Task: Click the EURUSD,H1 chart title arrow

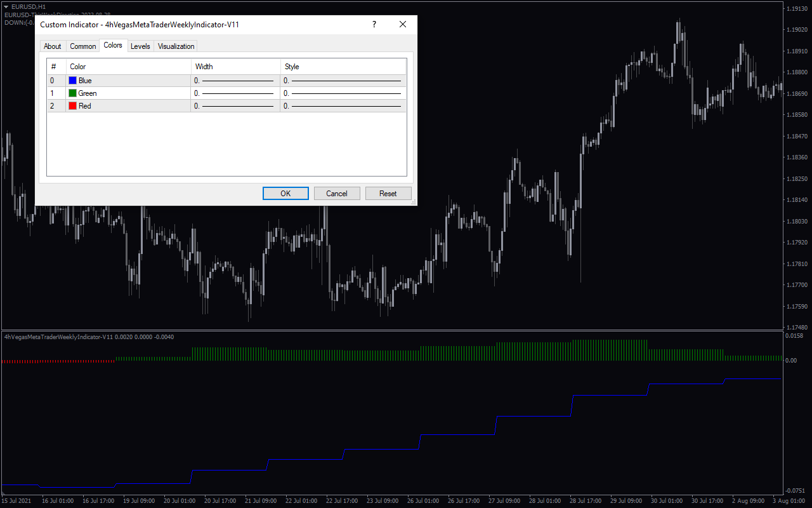Action: 6,6
